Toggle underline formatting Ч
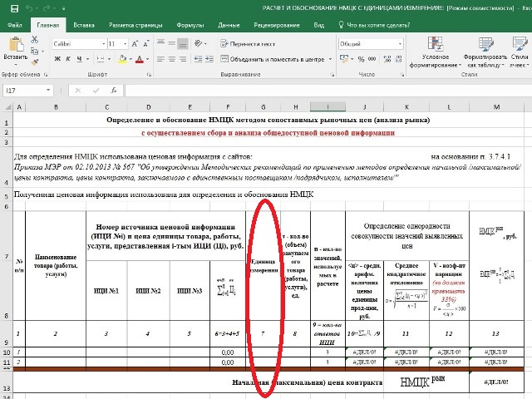 tap(79, 59)
